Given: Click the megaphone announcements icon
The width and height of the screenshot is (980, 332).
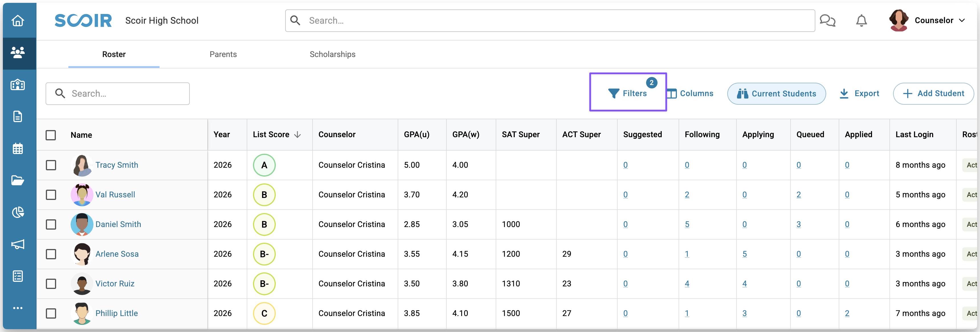Looking at the screenshot, I should click(18, 244).
